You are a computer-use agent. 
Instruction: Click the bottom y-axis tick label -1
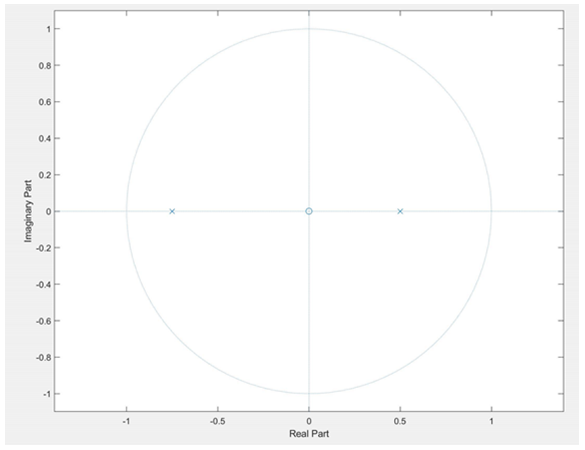[46, 394]
